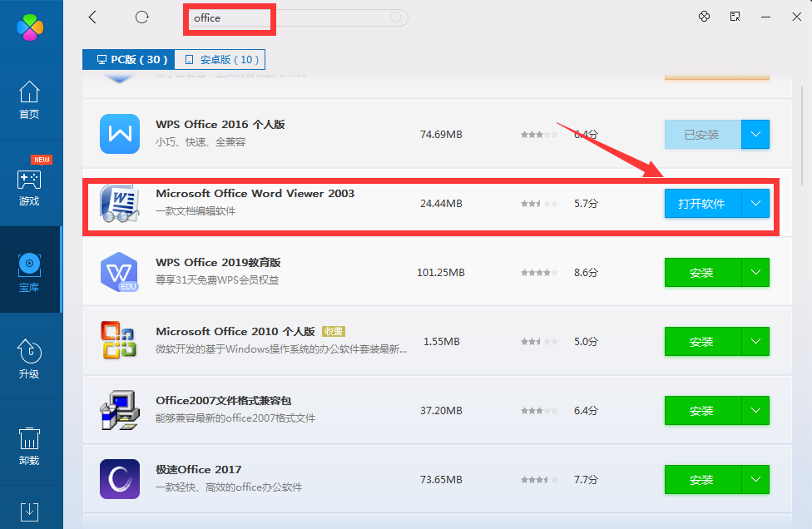Open the 首页 home section

click(x=29, y=101)
